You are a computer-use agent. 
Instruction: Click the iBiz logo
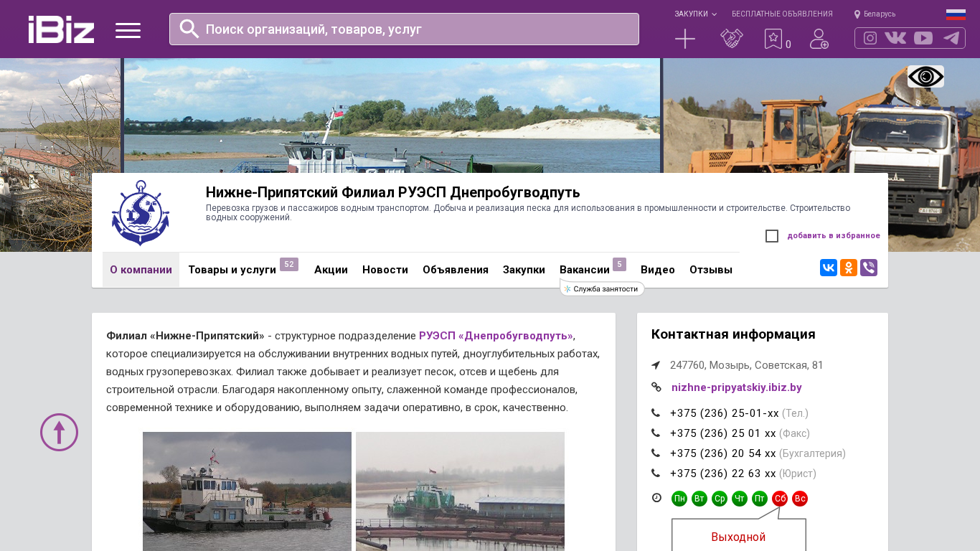pos(61,29)
